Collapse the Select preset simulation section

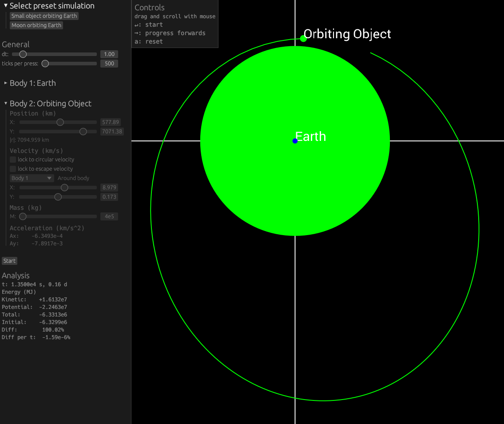tap(6, 6)
